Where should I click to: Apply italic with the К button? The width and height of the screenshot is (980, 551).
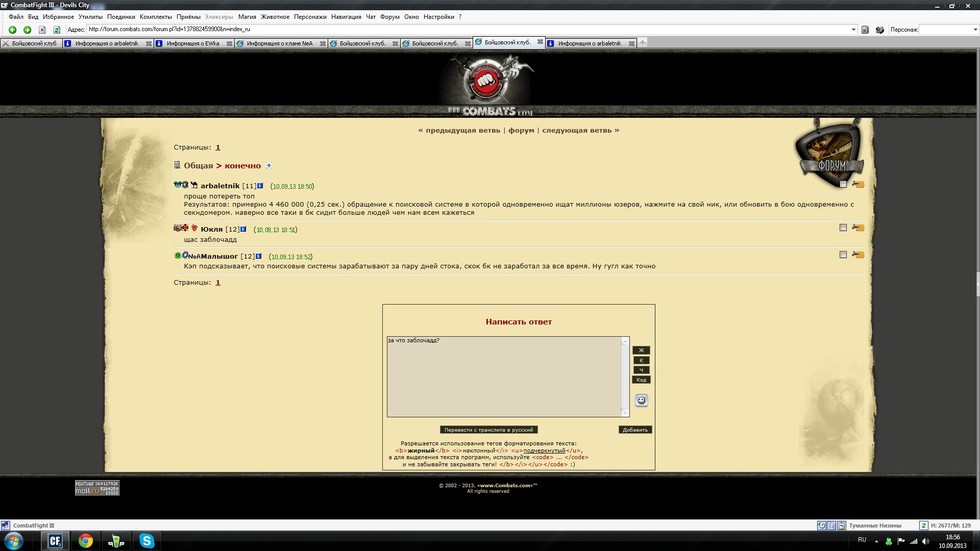coord(641,360)
